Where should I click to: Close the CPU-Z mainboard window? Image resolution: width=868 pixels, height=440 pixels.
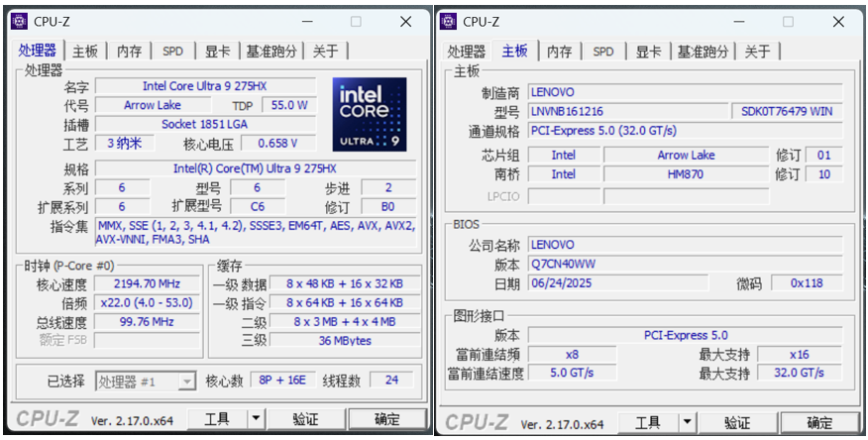click(x=837, y=21)
